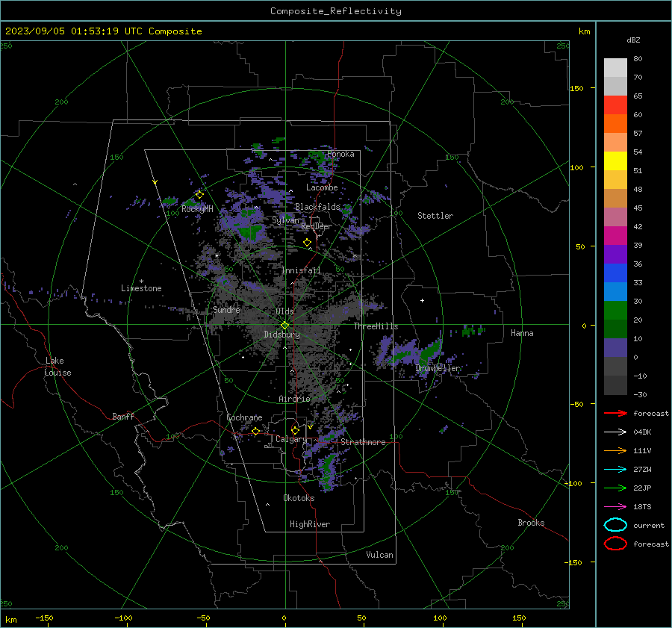Screen dimensions: 672x628
Task: Click the Brooks town label
Action: pos(531,523)
